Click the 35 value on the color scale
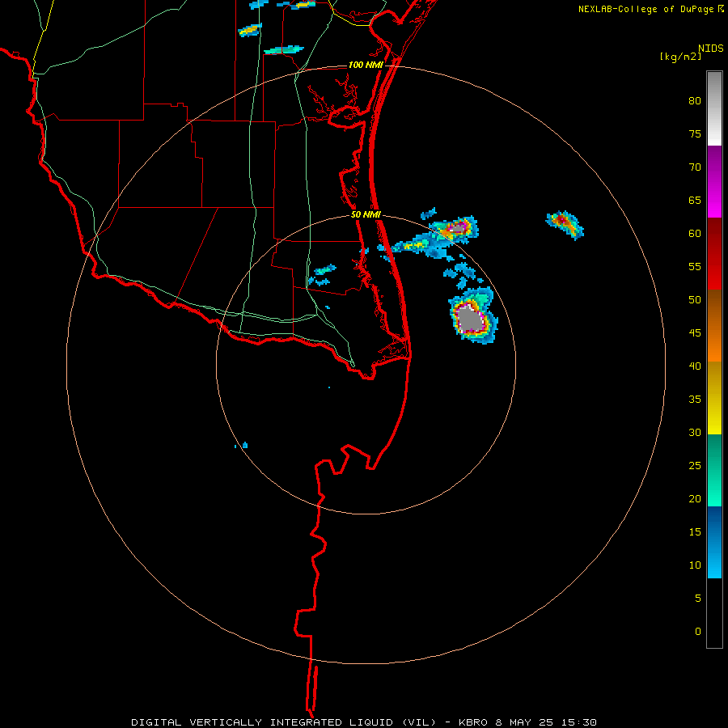728x728 pixels. (x=695, y=400)
